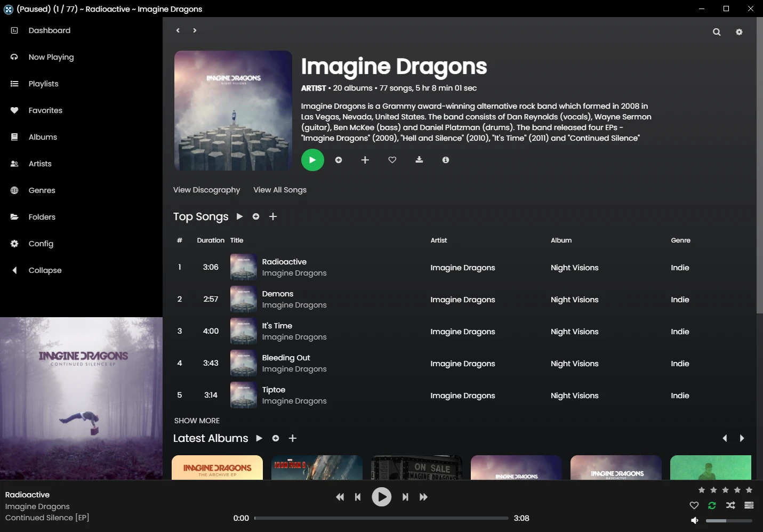Skip to next track in player bar

(x=405, y=497)
